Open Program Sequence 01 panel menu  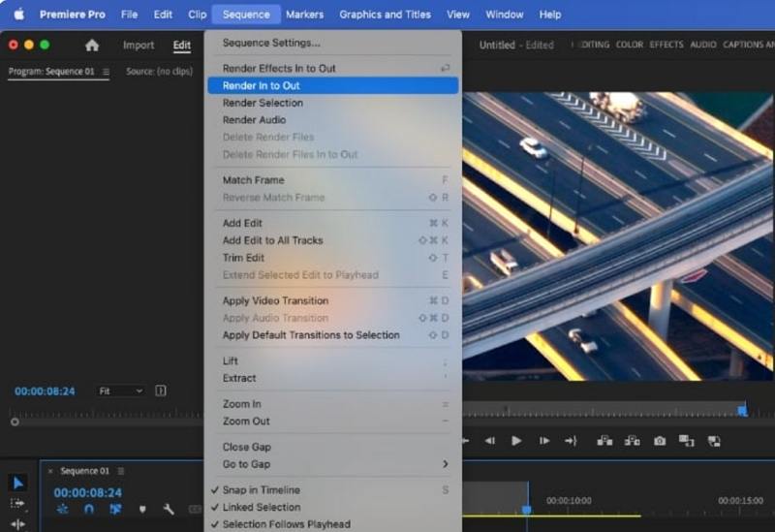point(106,72)
